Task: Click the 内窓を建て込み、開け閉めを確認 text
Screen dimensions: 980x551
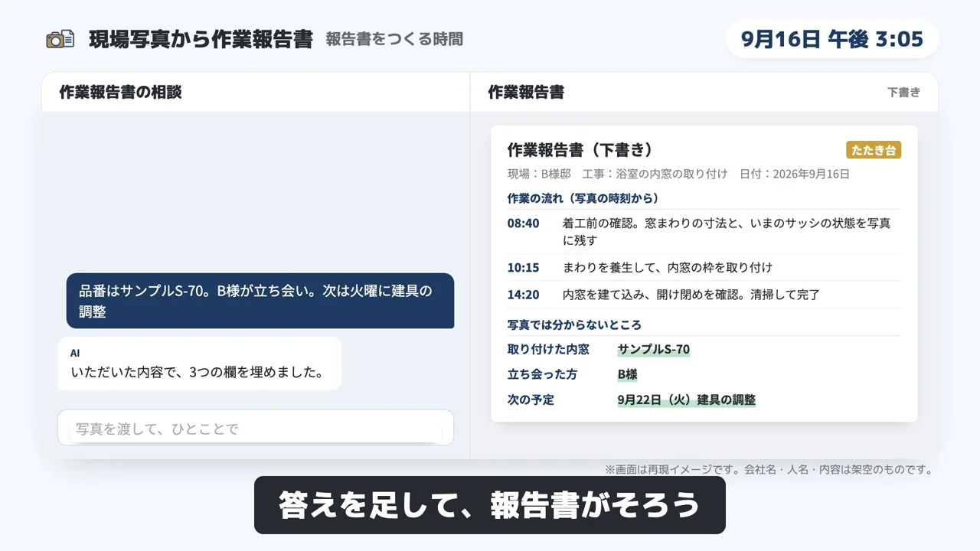Action: point(691,295)
